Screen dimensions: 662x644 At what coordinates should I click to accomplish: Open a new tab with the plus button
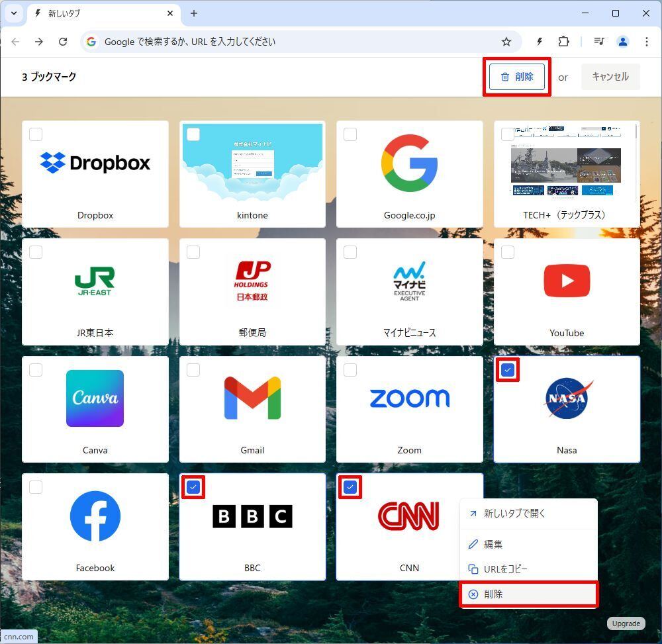click(194, 13)
